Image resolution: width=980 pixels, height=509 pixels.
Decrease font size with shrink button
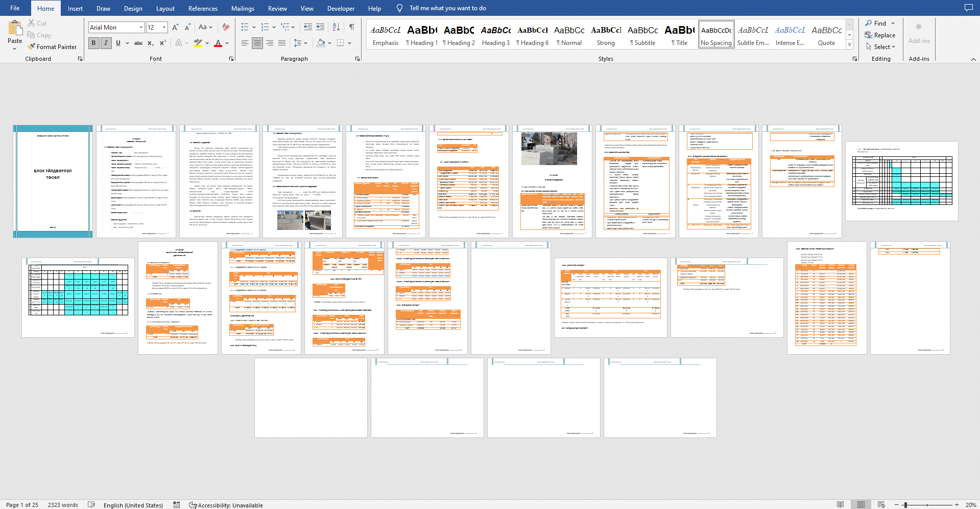tap(187, 27)
